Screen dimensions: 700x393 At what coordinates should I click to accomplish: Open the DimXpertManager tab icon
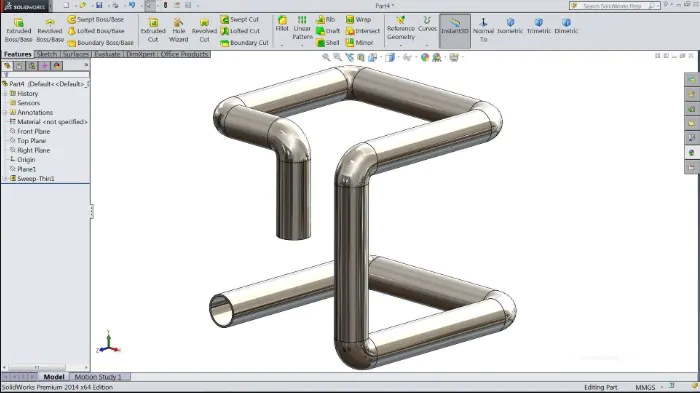pyautogui.click(x=45, y=66)
